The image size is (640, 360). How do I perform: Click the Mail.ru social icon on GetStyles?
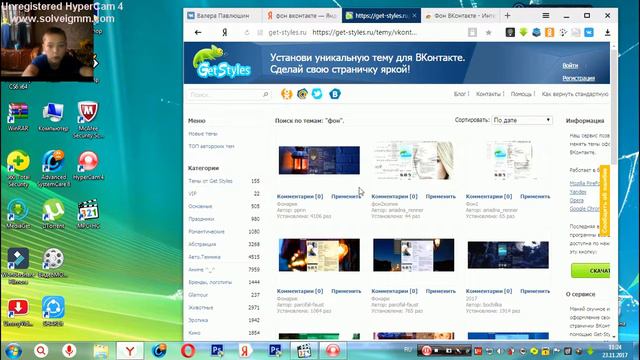click(x=302, y=94)
